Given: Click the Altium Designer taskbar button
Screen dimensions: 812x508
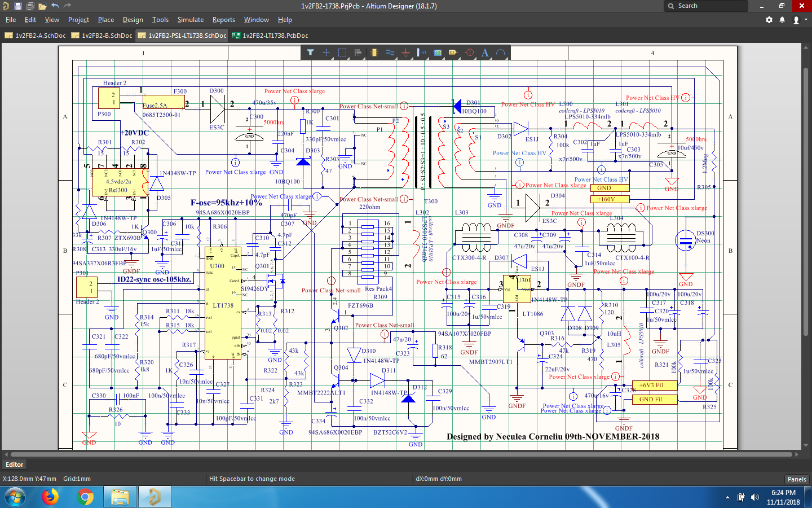Looking at the screenshot, I should click(x=155, y=497).
